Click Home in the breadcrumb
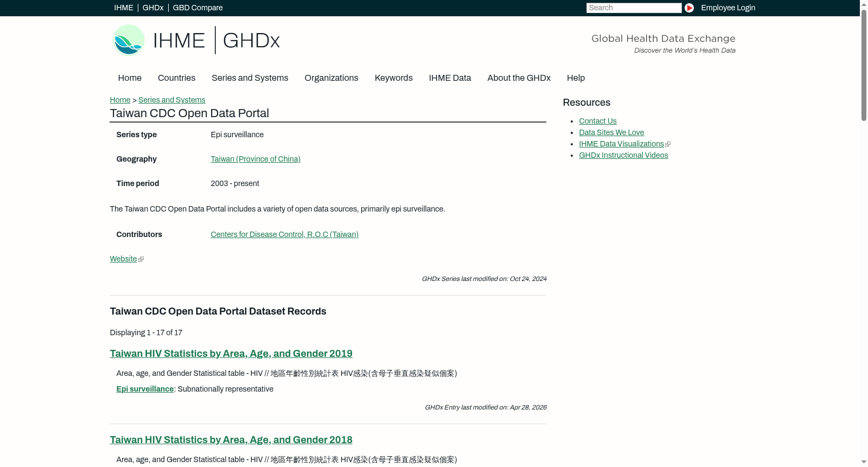This screenshot has height=467, width=868. pyautogui.click(x=120, y=100)
